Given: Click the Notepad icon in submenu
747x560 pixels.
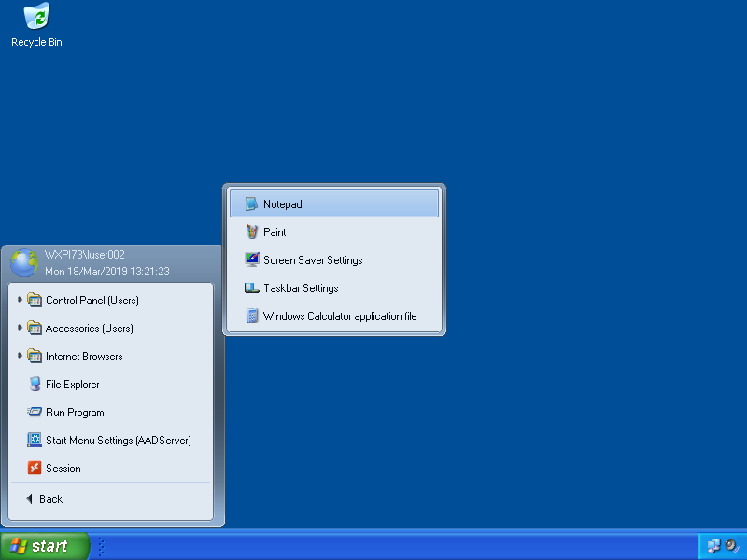Looking at the screenshot, I should pyautogui.click(x=251, y=204).
